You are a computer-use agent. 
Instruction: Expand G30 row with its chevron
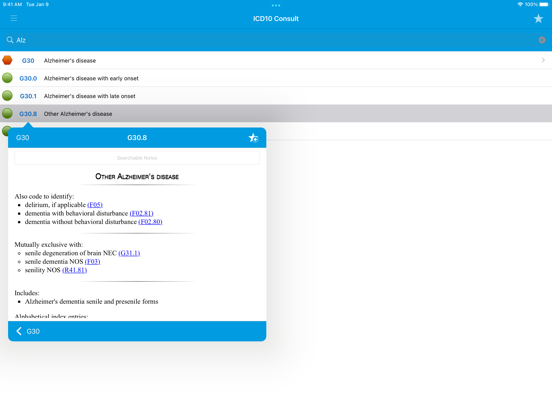click(543, 60)
